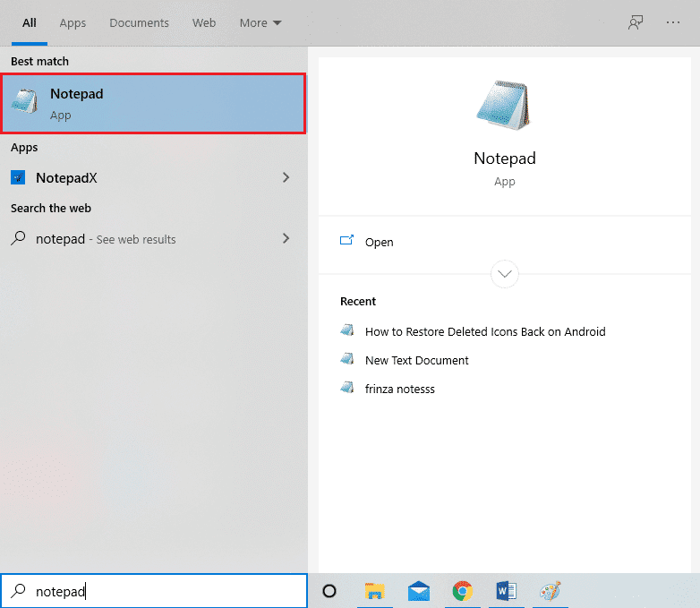Switch to the Documents tab
700x608 pixels.
140,22
